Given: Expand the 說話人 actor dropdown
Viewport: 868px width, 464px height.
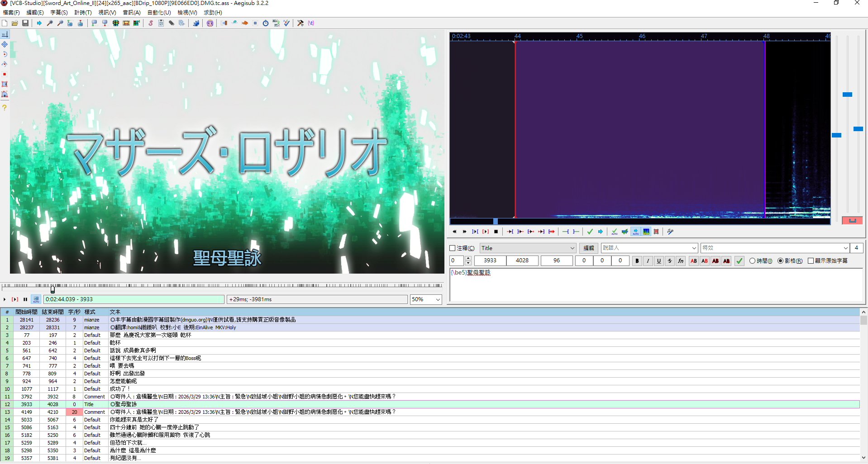Looking at the screenshot, I should point(694,248).
